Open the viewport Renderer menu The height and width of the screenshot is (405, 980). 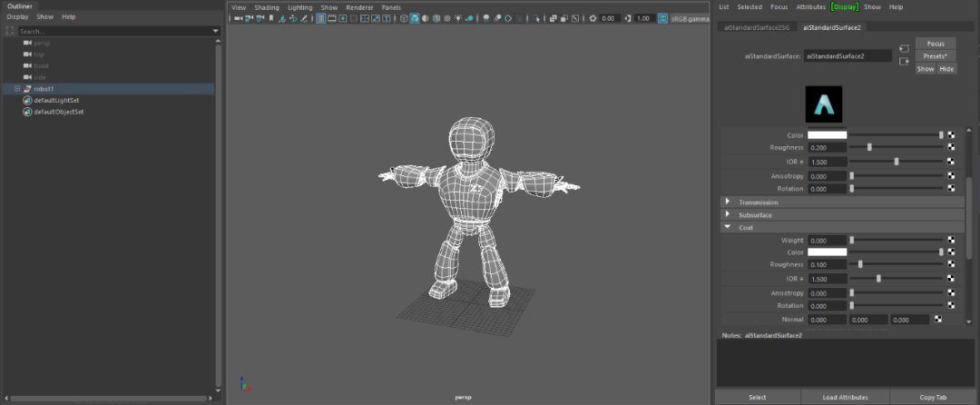359,7
